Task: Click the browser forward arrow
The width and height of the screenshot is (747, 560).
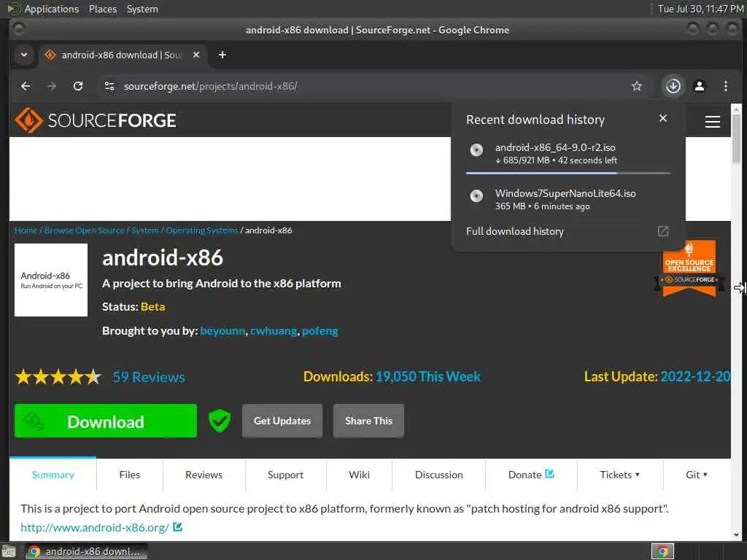Action: [52, 86]
